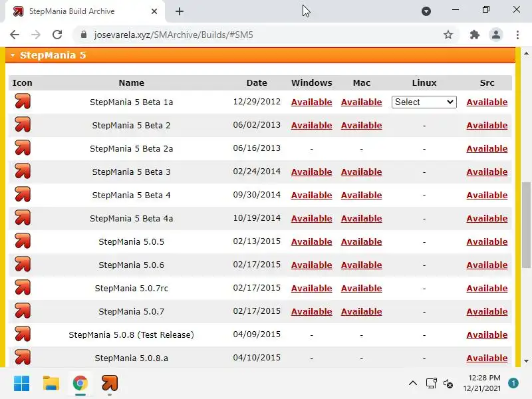Download source of StepMania 5.0.8 (Test Release)
Image resolution: width=532 pixels, height=399 pixels.
click(487, 335)
